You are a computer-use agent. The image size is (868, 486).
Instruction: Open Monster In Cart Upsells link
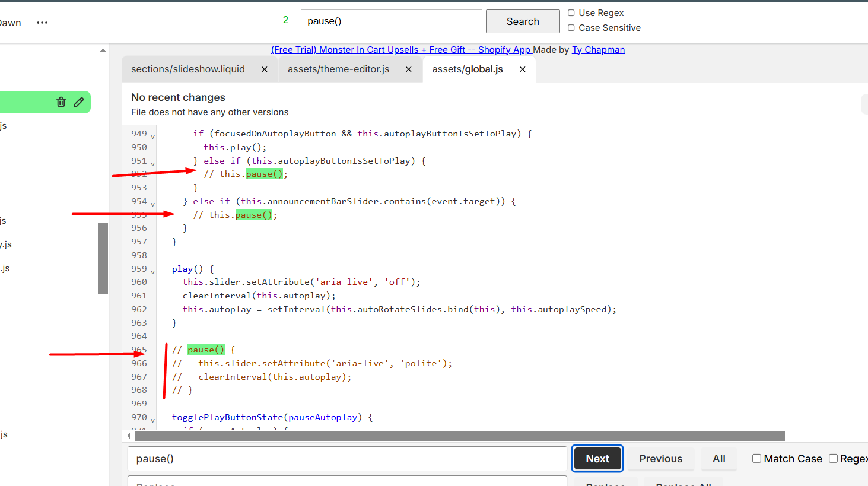[x=402, y=50]
